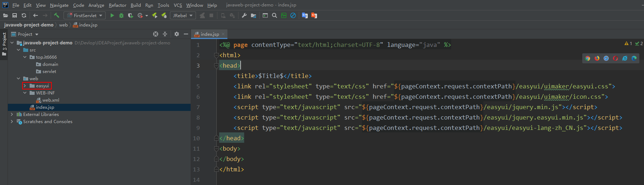Open JRebel dropdown selector
This screenshot has height=185, width=644.
point(183,15)
